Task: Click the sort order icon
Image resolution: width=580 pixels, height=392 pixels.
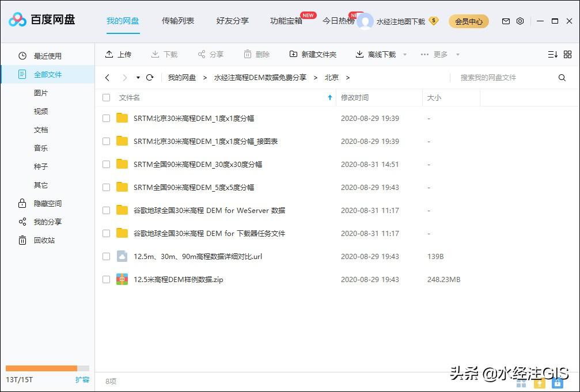Action: 552,54
